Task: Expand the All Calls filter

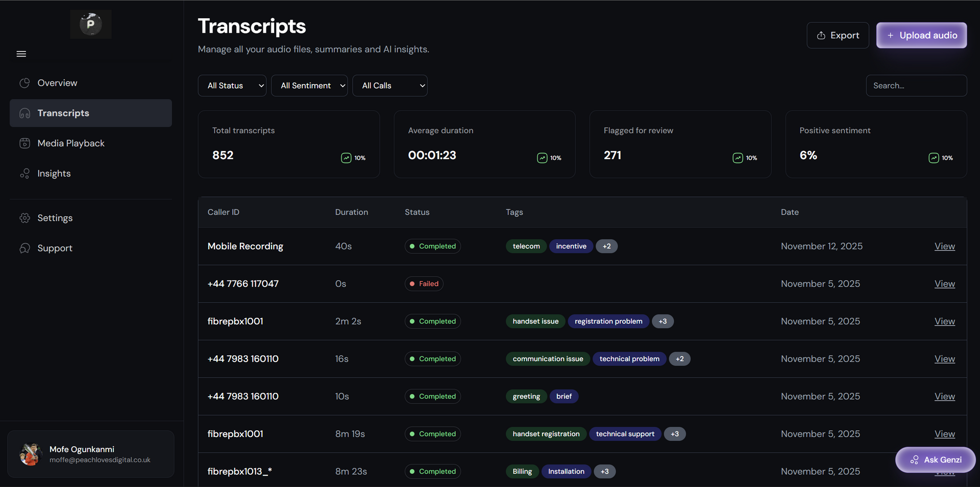Action: (390, 86)
